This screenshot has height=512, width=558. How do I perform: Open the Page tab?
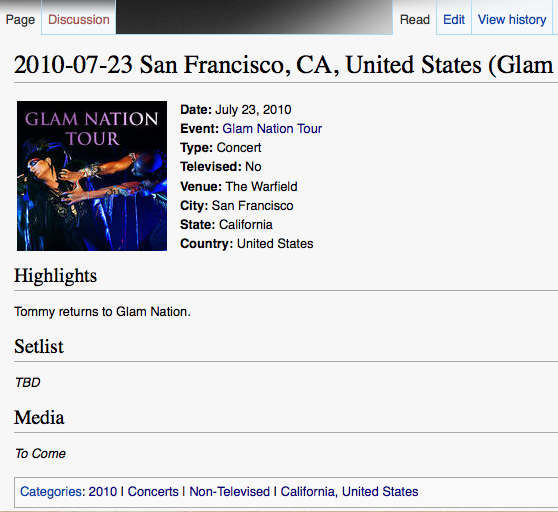click(20, 20)
